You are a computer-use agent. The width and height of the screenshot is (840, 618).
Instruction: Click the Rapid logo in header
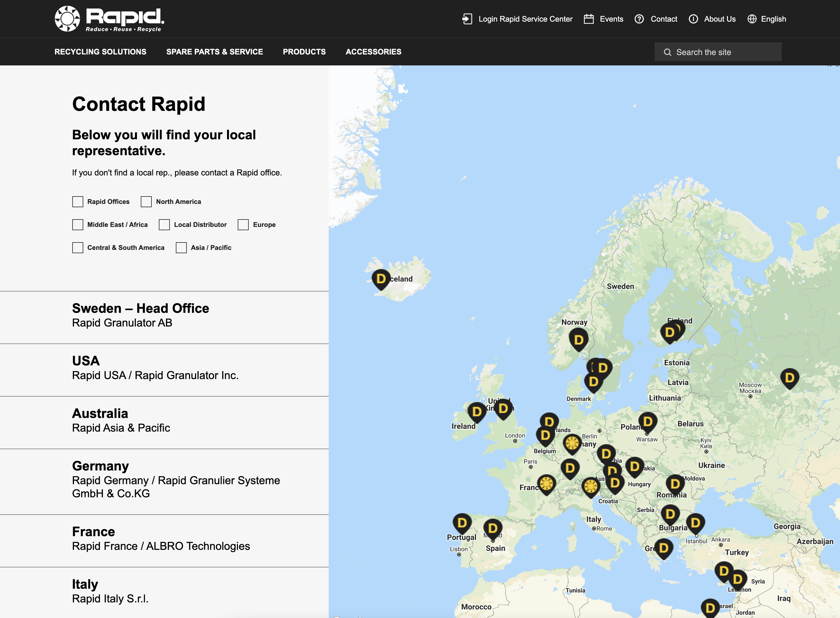pos(109,19)
